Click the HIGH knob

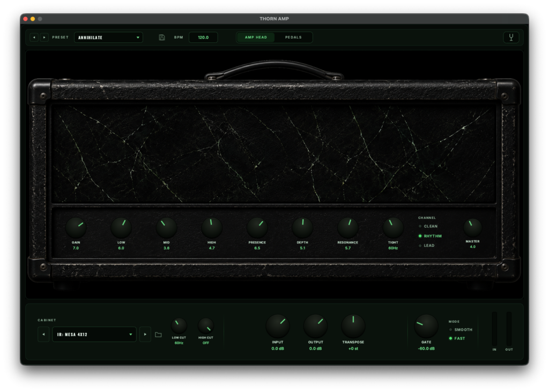pyautogui.click(x=212, y=228)
